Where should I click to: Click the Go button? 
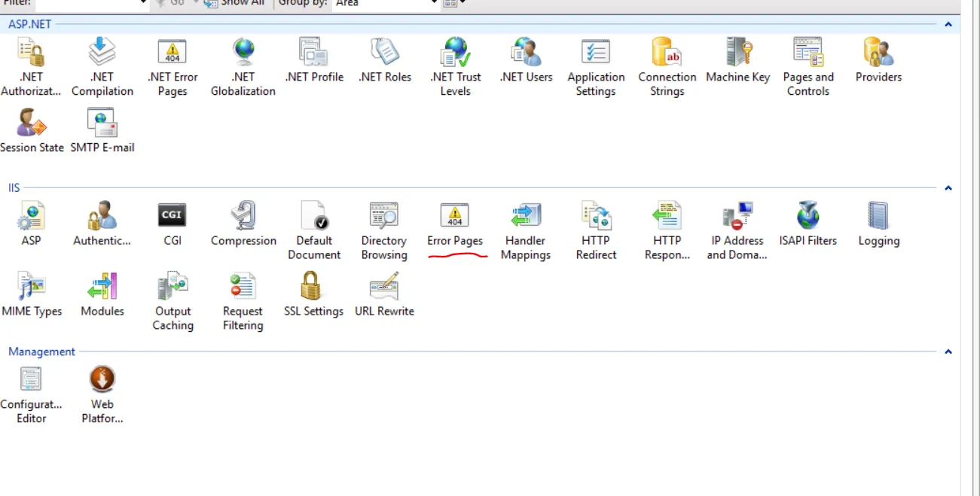click(x=171, y=3)
